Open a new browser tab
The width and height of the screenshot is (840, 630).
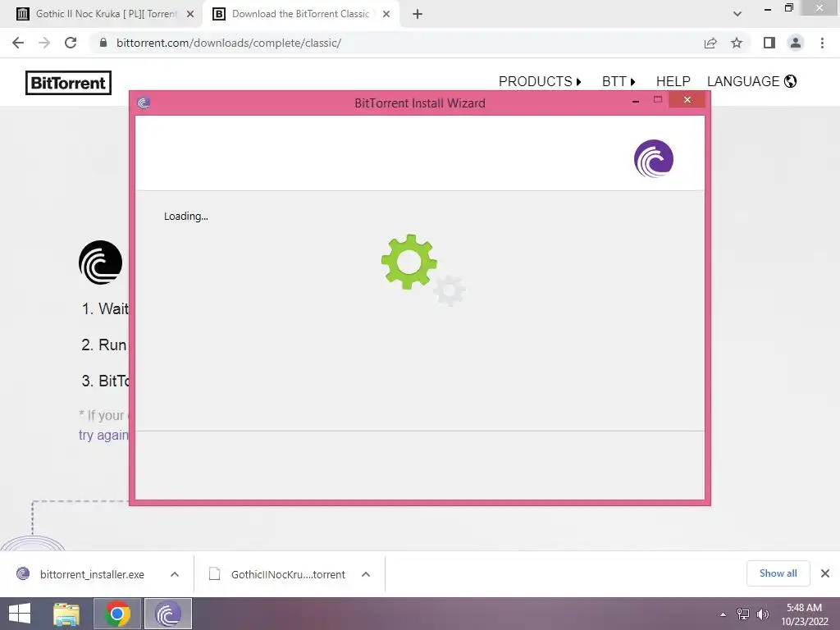pos(418,14)
